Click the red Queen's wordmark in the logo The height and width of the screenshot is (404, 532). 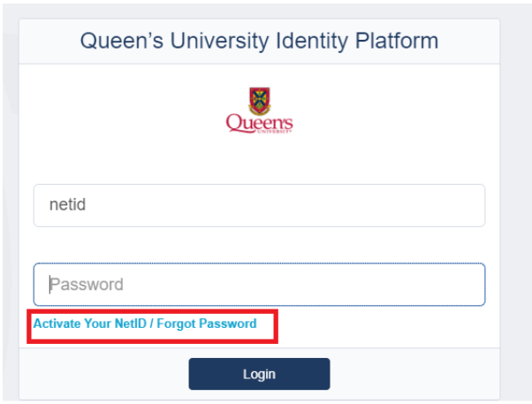pyautogui.click(x=259, y=123)
